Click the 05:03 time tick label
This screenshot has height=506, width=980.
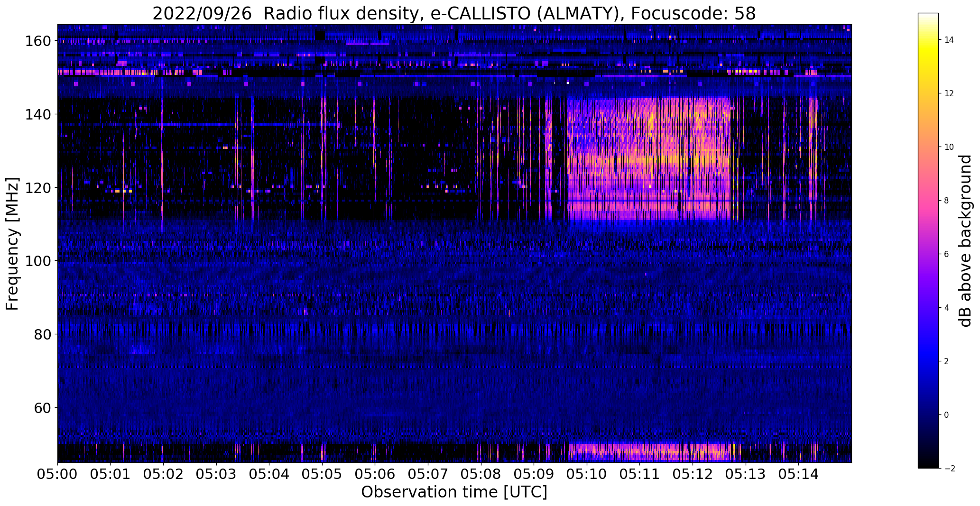216,474
